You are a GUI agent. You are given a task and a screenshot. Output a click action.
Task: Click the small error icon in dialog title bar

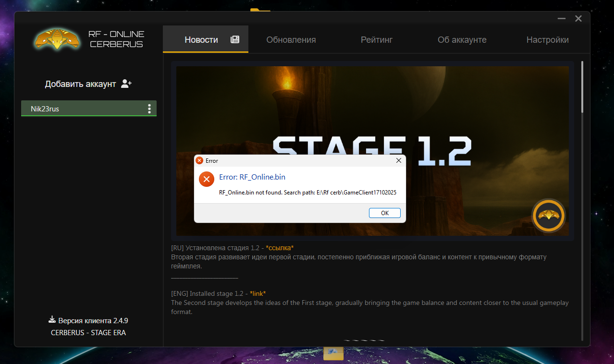pyautogui.click(x=199, y=160)
